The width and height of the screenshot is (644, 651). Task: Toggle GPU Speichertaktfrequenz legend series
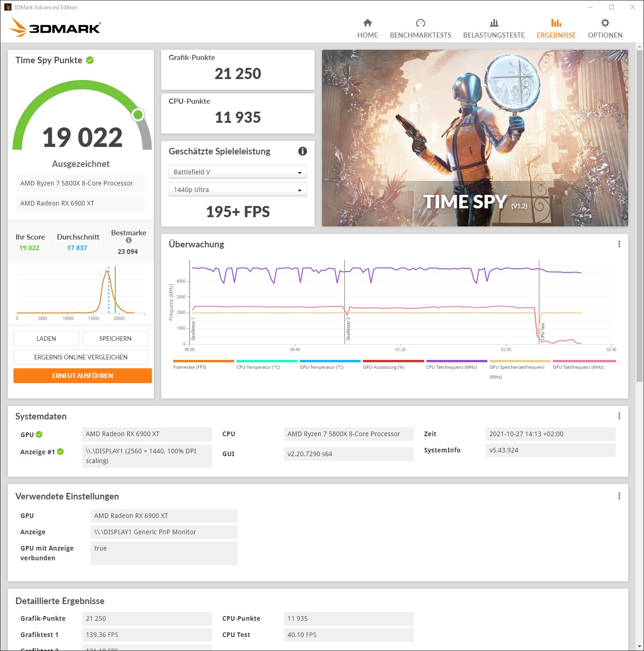(x=520, y=369)
